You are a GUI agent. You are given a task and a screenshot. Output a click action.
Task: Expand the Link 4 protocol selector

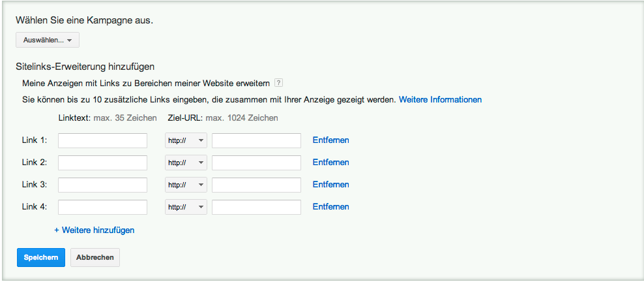[x=186, y=207]
